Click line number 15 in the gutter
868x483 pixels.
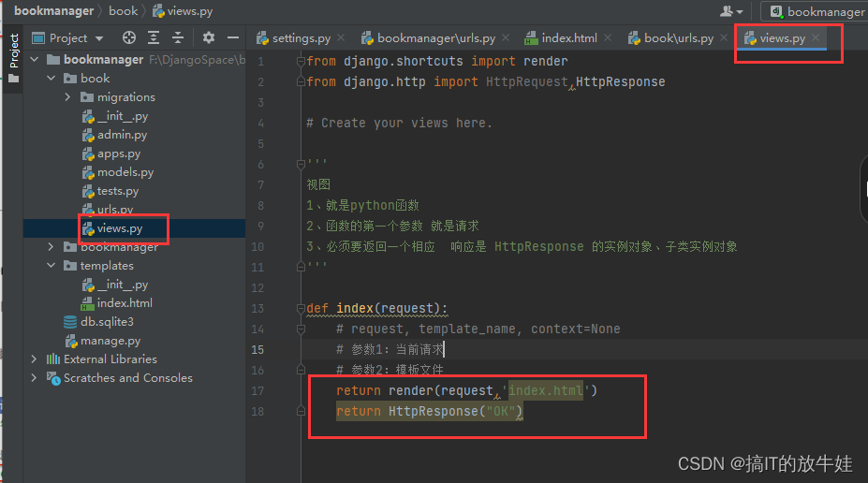pyautogui.click(x=257, y=350)
